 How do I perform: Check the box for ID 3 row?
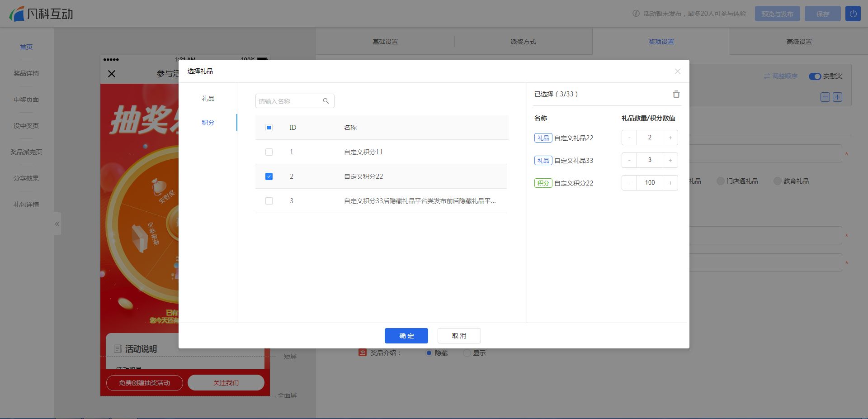(269, 201)
